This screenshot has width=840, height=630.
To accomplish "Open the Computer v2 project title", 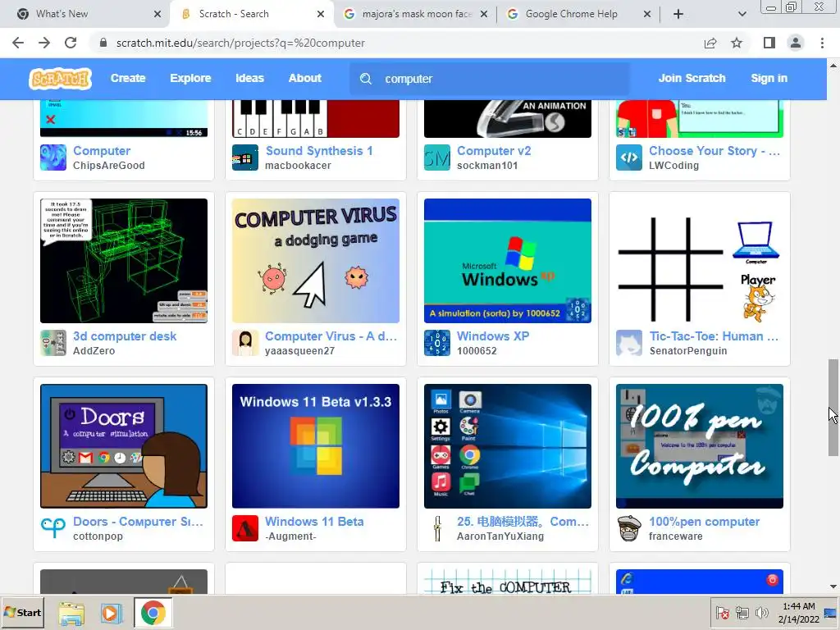I will tap(493, 151).
